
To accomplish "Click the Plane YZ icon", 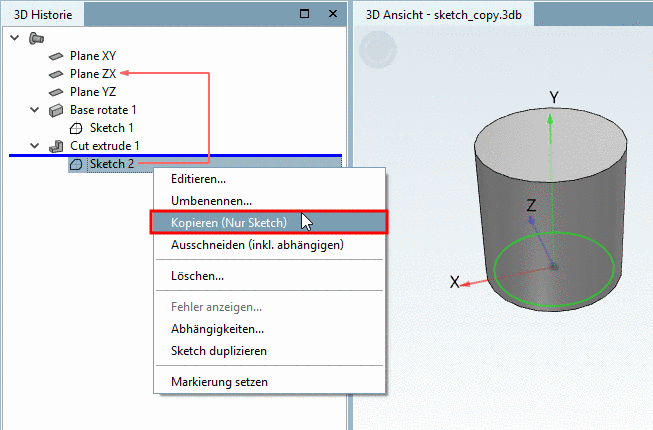I will pyautogui.click(x=56, y=92).
